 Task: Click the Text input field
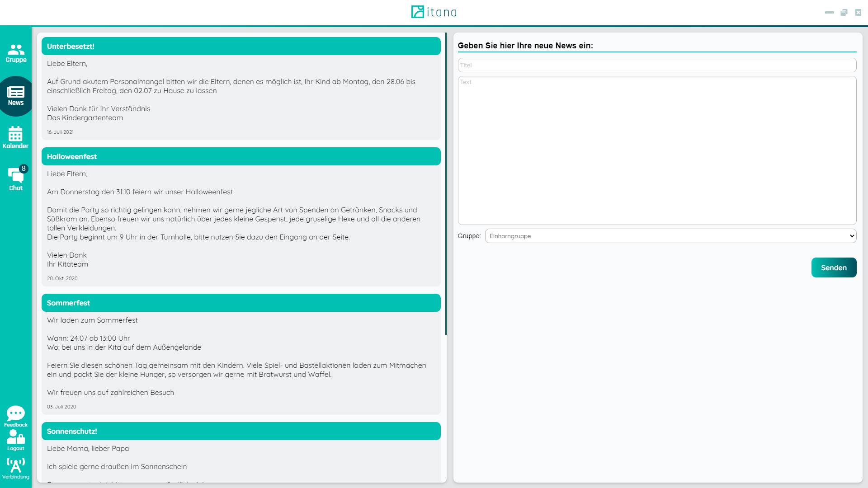pyautogui.click(x=657, y=150)
